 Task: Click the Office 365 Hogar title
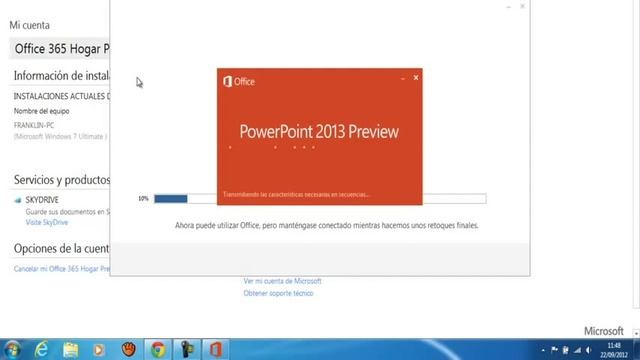pos(62,49)
